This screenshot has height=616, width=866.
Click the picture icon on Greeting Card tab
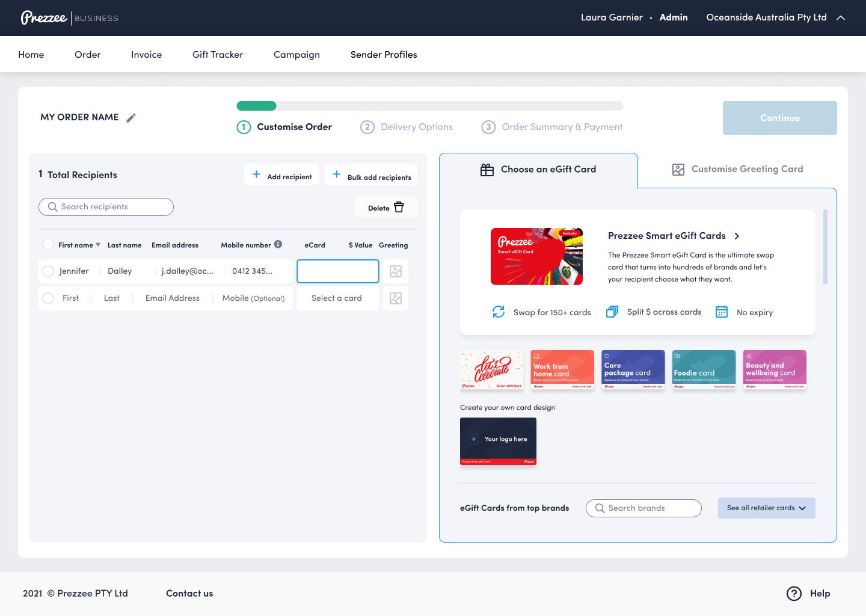tap(678, 170)
